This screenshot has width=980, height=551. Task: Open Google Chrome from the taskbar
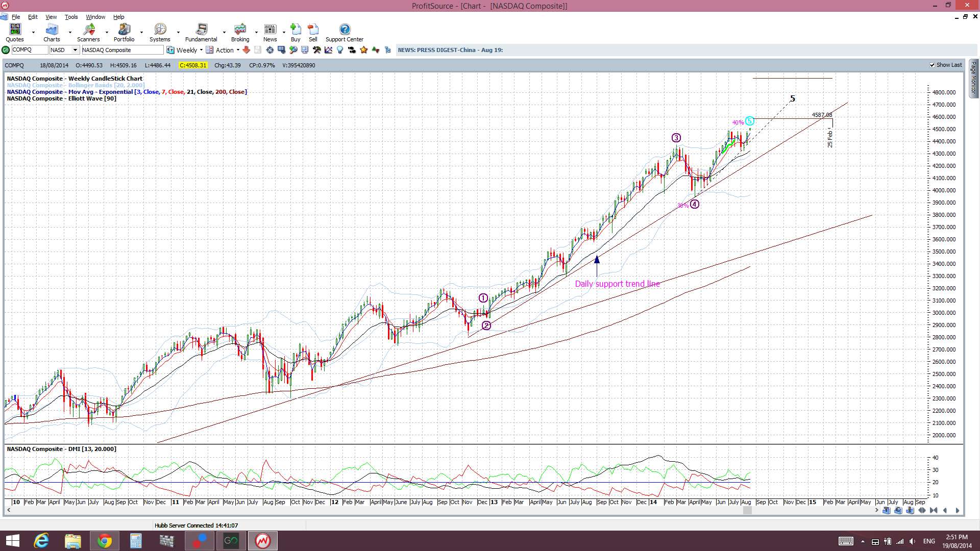tap(104, 541)
